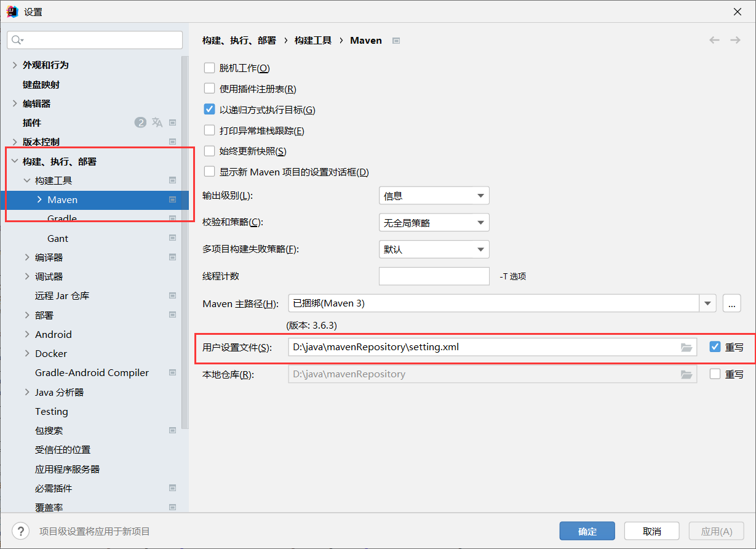Check 重写 for local repository
This screenshot has width=756, height=549.
point(715,374)
